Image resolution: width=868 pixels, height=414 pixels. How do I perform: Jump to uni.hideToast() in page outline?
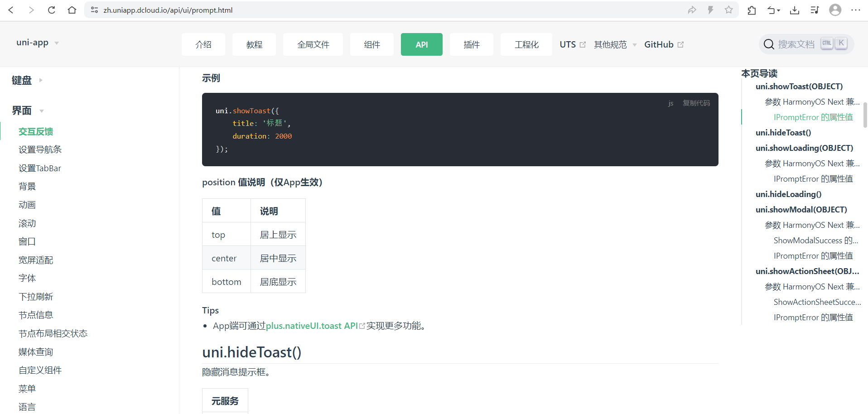pos(783,132)
